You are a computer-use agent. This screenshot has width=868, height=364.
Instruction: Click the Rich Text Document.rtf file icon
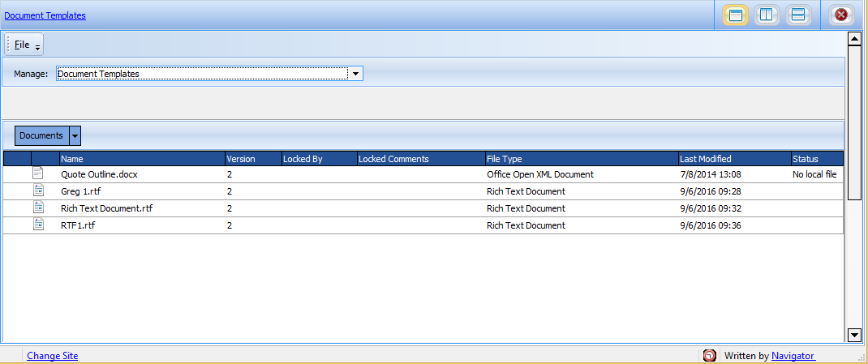coord(38,208)
